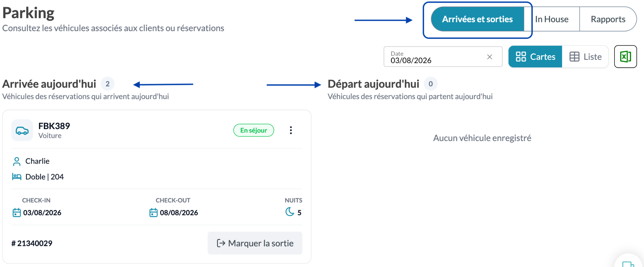Click the guest person icon beside Charlie
Image resolution: width=644 pixels, height=267 pixels.
tap(17, 161)
